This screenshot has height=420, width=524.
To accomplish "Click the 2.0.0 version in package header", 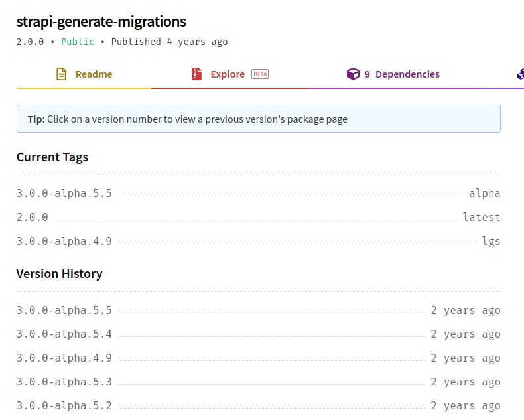I will (x=30, y=42).
